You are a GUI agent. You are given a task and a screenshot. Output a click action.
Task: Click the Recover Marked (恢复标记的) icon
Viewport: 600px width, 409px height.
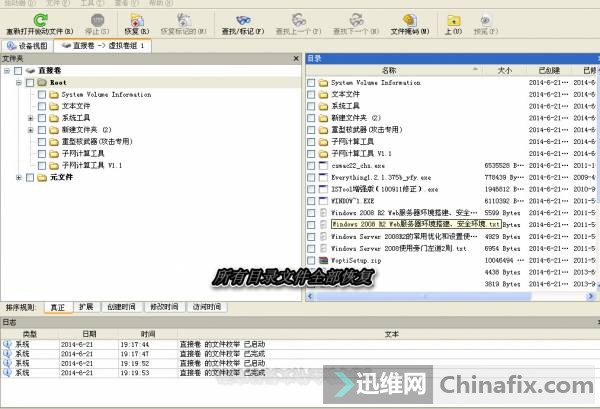click(x=184, y=20)
